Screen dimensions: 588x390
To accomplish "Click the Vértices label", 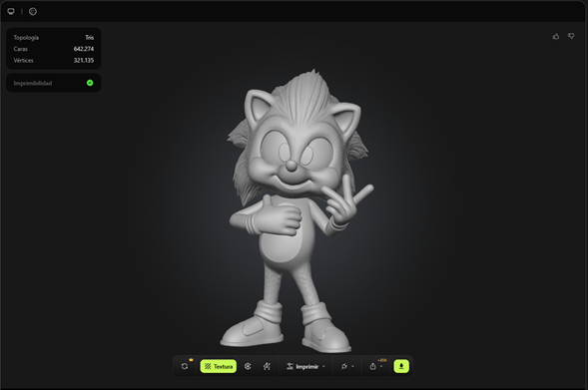I will point(24,60).
